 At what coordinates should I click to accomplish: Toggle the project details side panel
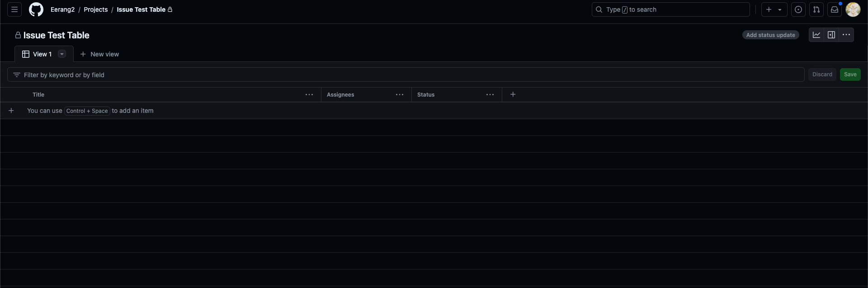point(831,35)
